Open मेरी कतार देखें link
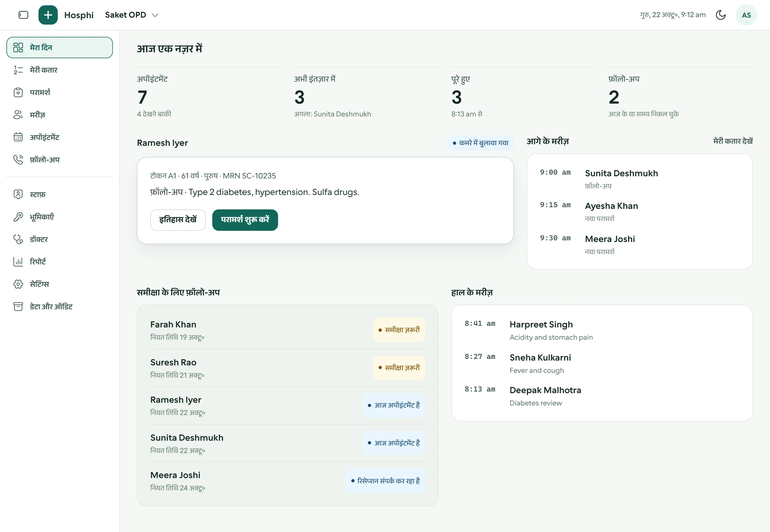 click(x=733, y=141)
